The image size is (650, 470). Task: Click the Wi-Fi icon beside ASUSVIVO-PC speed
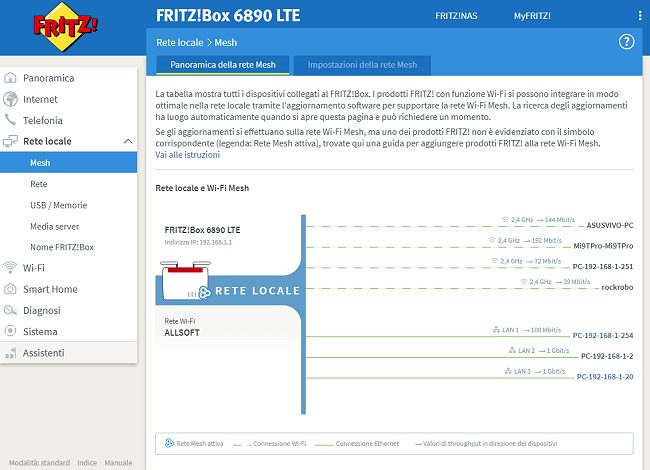(x=505, y=220)
